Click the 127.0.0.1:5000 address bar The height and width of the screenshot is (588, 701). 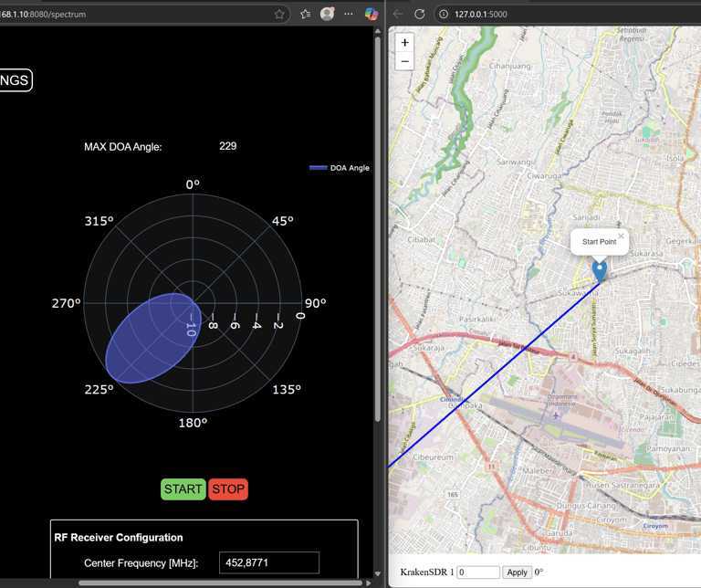coord(568,15)
